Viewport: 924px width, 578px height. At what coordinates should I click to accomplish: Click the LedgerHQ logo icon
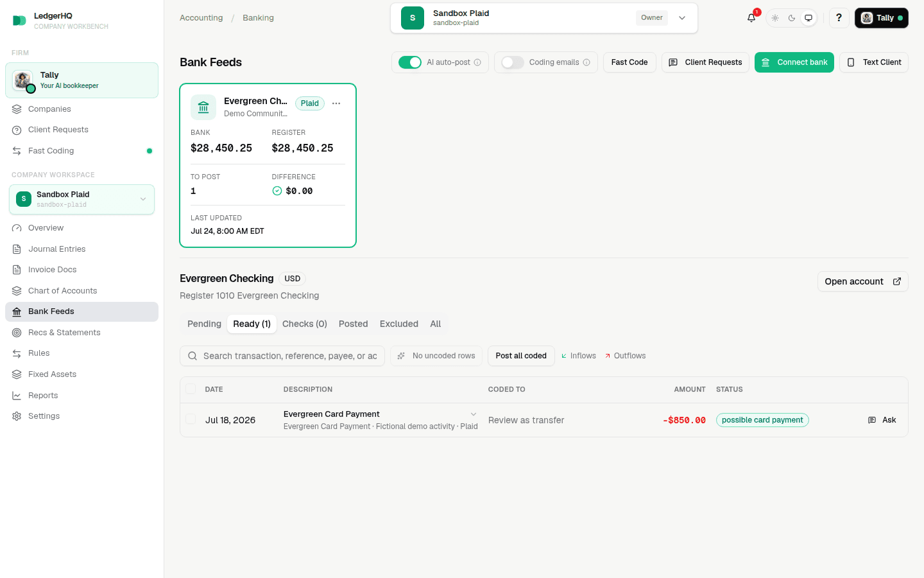tap(19, 21)
